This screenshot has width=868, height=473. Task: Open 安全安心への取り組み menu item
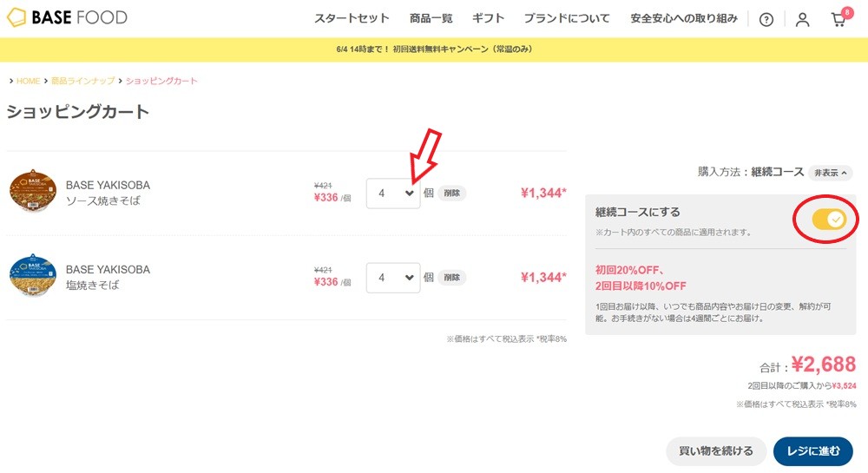tap(684, 18)
